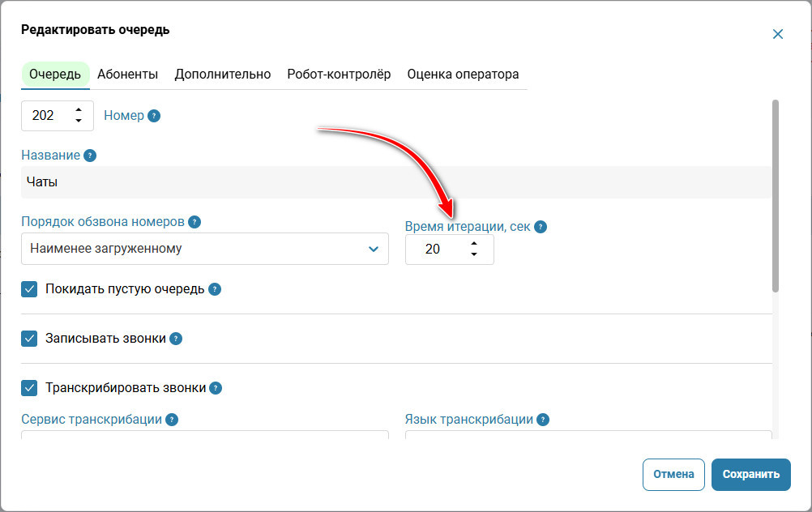Viewport: 812px width, 512px height.
Task: Click Отмена button
Action: [x=673, y=474]
